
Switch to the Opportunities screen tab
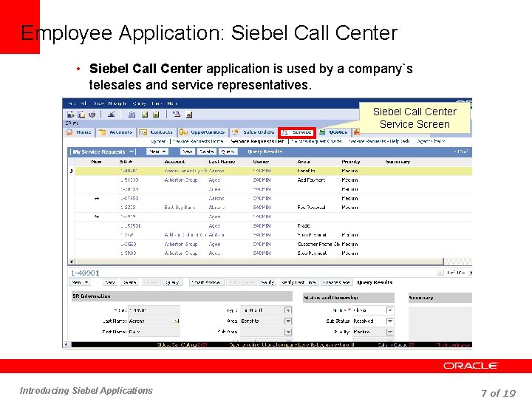click(203, 132)
